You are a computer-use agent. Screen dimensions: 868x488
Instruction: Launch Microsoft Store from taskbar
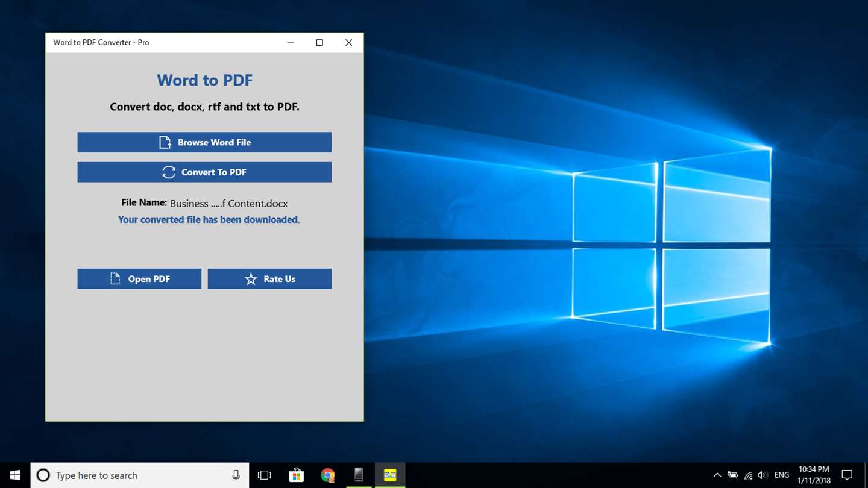(296, 475)
